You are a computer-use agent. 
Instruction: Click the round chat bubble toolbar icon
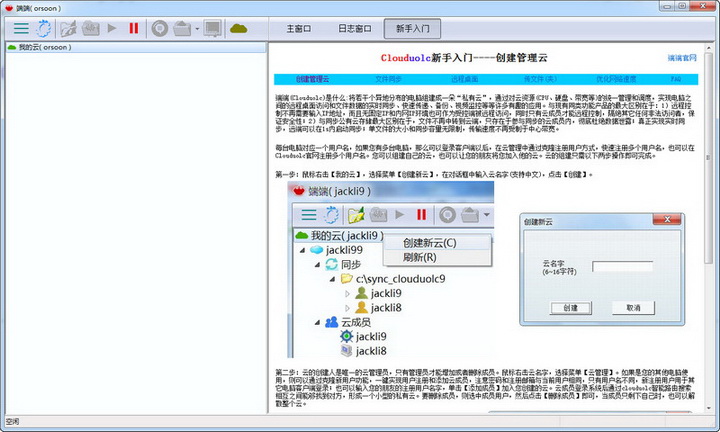coord(160,28)
